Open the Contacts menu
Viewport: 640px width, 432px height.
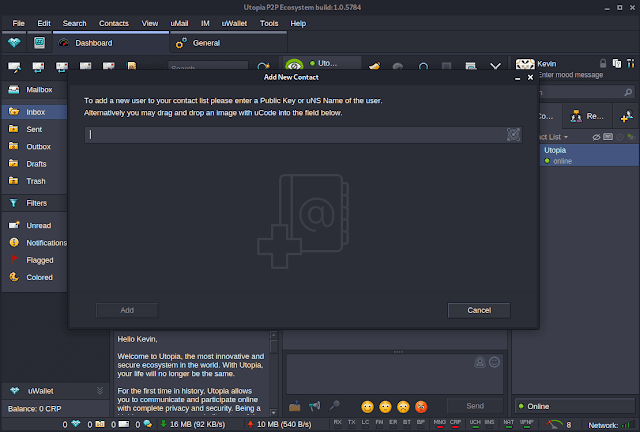tap(115, 22)
